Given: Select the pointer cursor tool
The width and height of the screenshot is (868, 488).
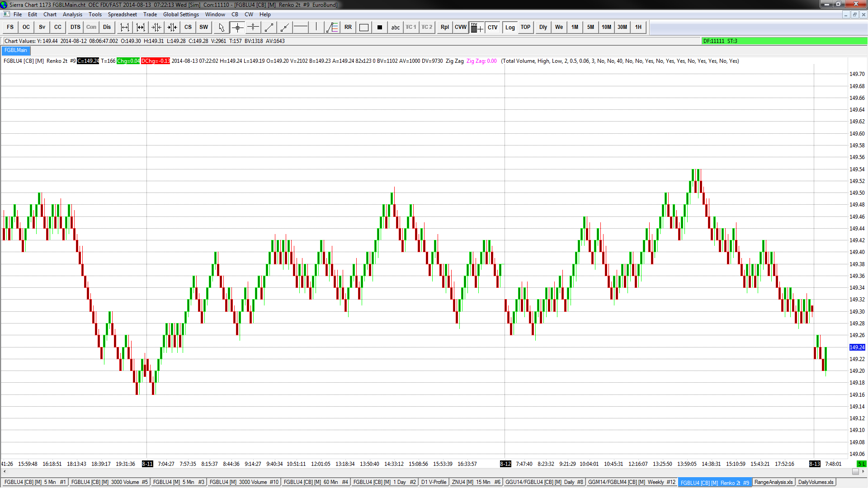Looking at the screenshot, I should click(x=221, y=28).
